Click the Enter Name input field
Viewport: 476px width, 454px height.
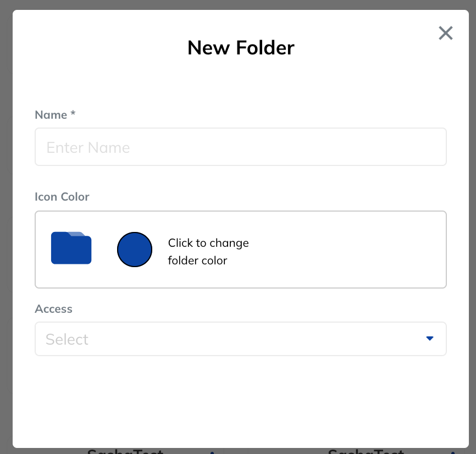240,147
